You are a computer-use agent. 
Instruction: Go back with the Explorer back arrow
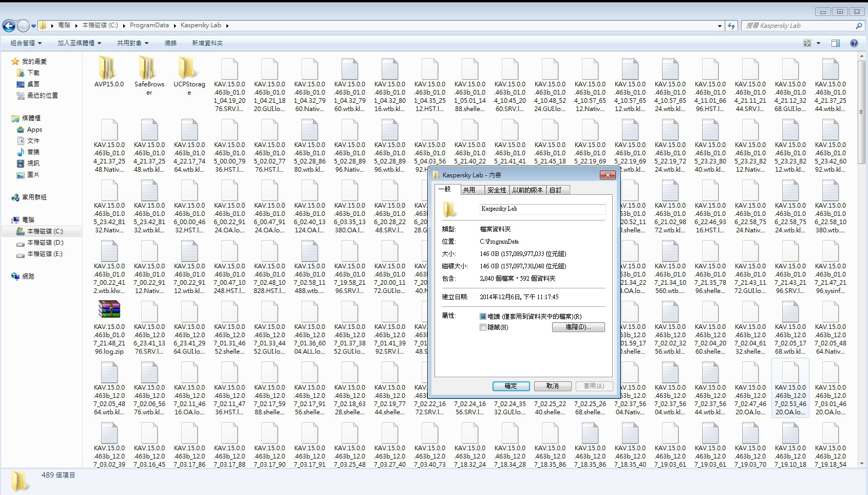[x=9, y=26]
